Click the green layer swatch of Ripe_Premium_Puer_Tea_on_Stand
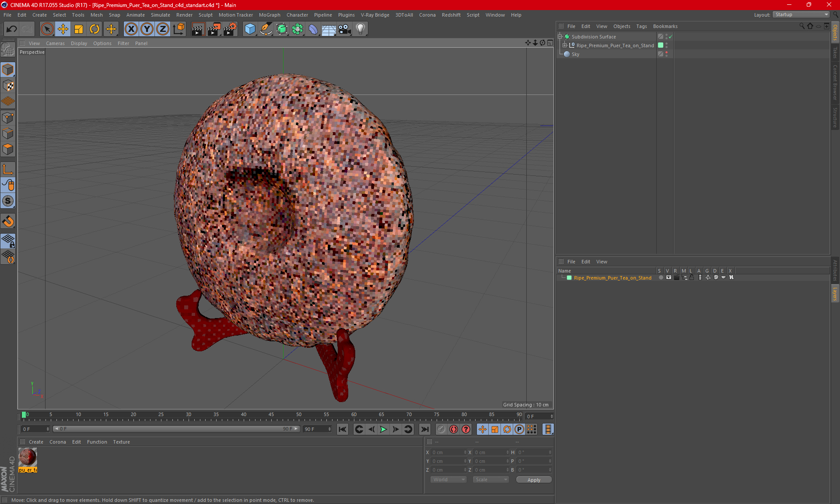The height and width of the screenshot is (504, 840). [661, 45]
